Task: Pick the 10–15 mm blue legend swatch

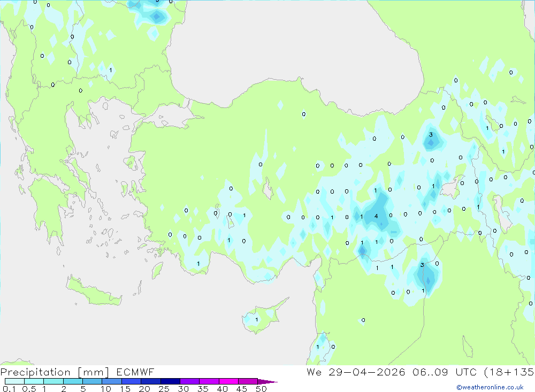Action: [x=112, y=381]
